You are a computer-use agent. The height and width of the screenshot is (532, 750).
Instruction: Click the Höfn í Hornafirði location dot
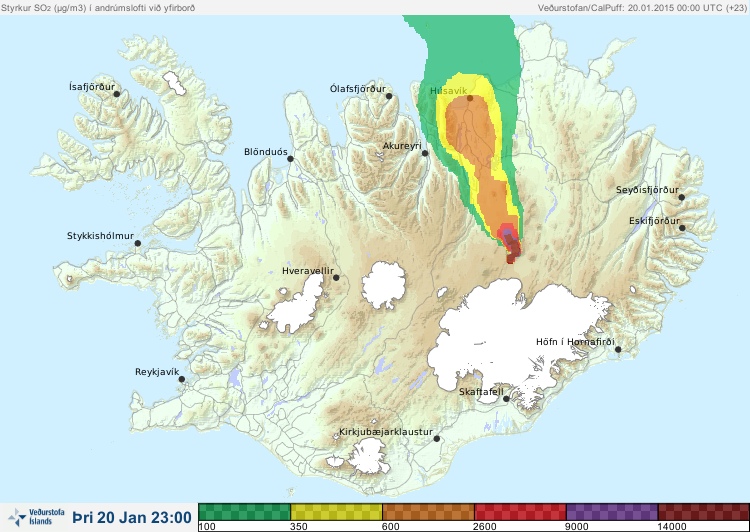coord(618,350)
